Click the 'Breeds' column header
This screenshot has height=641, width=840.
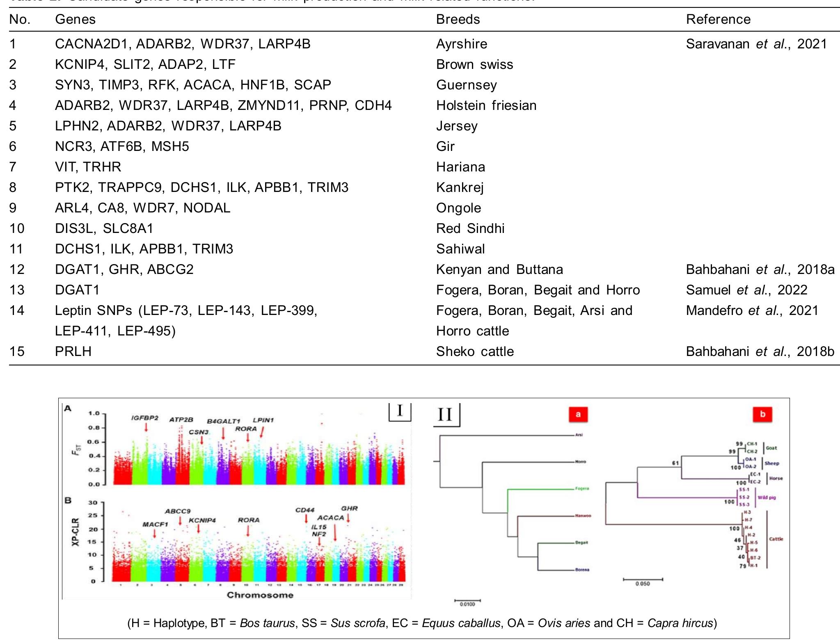click(x=458, y=19)
